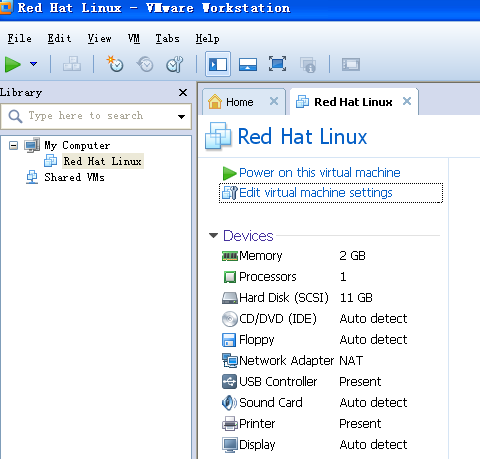
Task: Click the Unity mode toolbar icon
Action: [x=308, y=64]
